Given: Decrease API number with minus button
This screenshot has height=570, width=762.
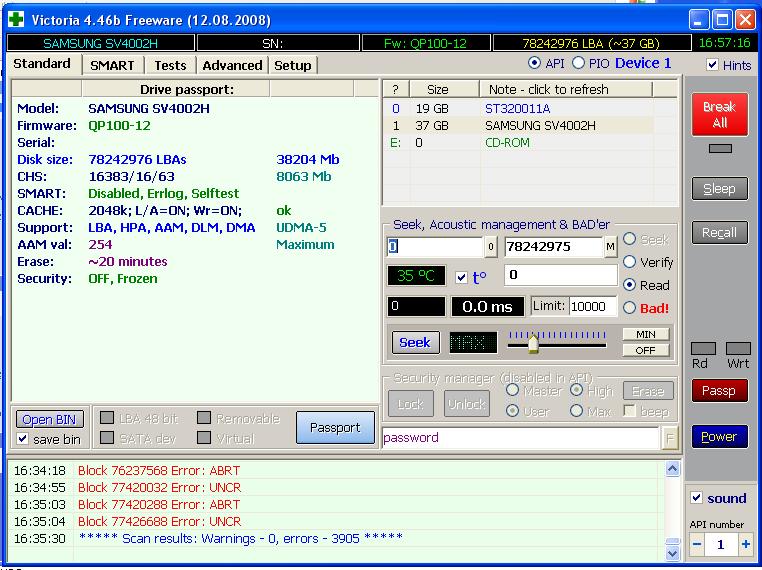Looking at the screenshot, I should [x=696, y=544].
